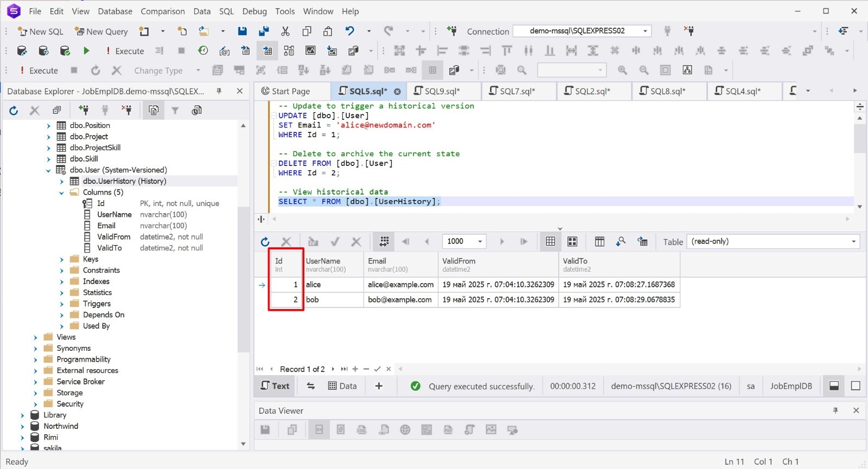The width and height of the screenshot is (868, 469).
Task: Select the Security folder
Action: coord(70,404)
